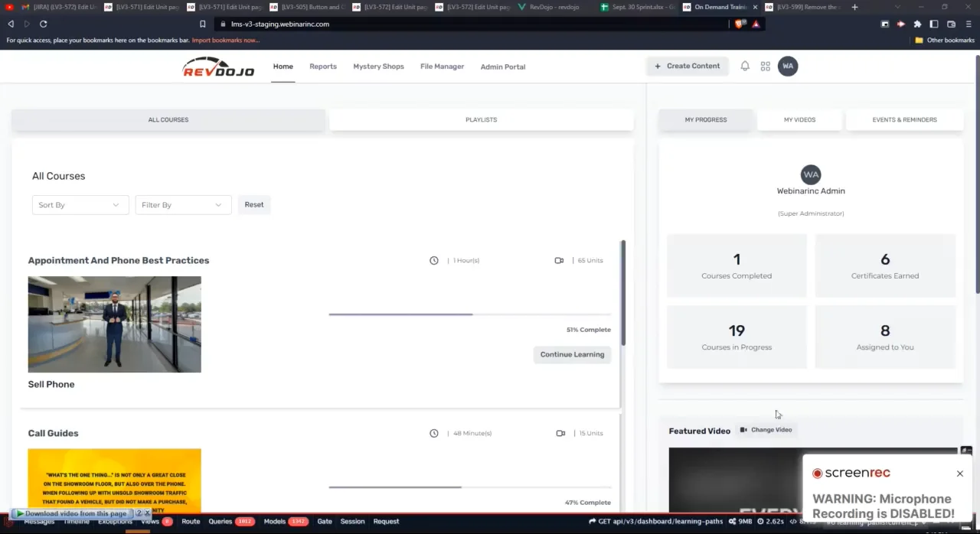The height and width of the screenshot is (534, 980).
Task: Open the notifications bell
Action: point(745,66)
